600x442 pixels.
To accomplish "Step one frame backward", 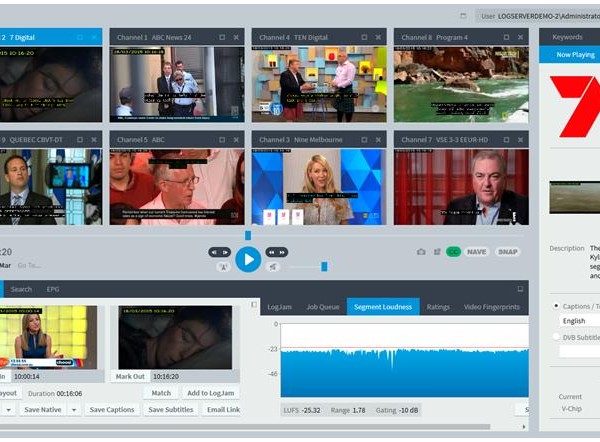I will click(214, 252).
